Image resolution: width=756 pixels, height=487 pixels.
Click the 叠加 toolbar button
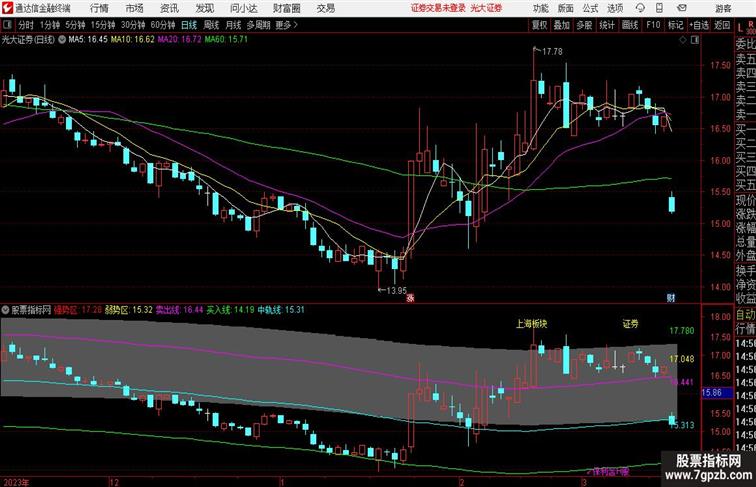coord(562,25)
